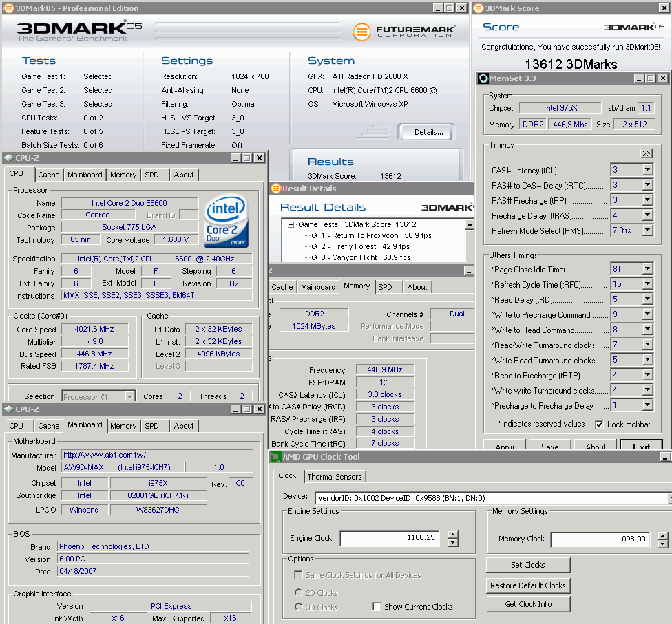
Task: Click the 13612 3DMarks score text
Action: (571, 64)
